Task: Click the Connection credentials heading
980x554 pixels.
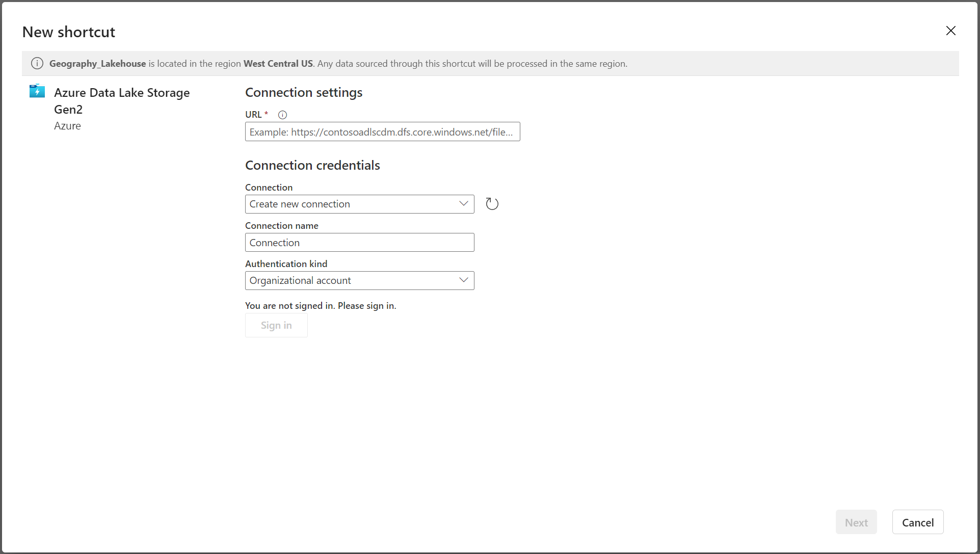Action: 312,165
